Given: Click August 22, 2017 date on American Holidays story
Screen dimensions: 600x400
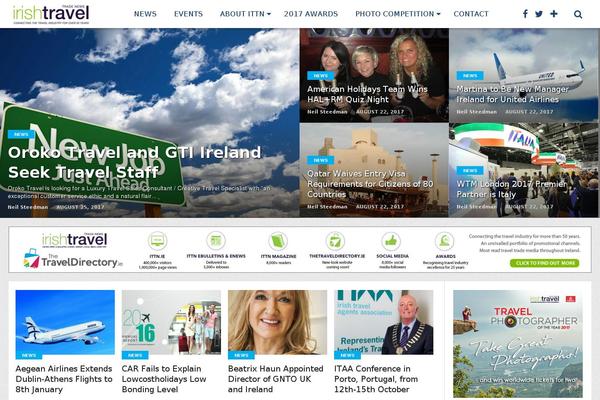Looking at the screenshot, I should [380, 112].
